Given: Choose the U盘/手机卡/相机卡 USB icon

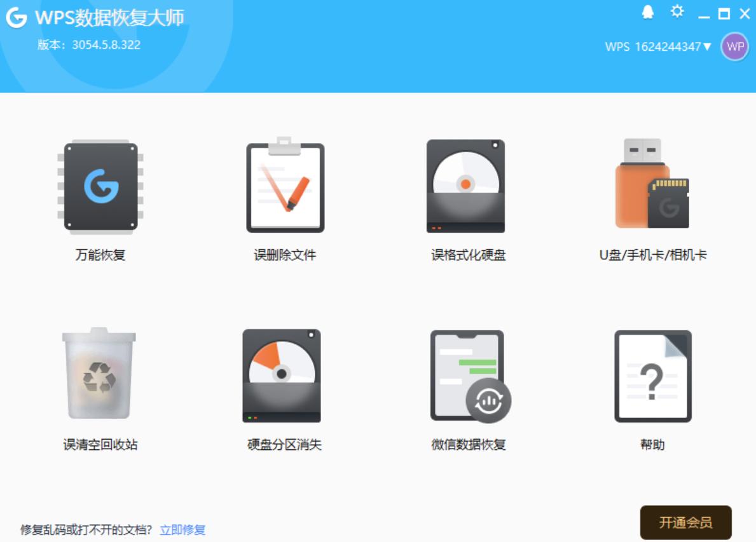Looking at the screenshot, I should 652,184.
